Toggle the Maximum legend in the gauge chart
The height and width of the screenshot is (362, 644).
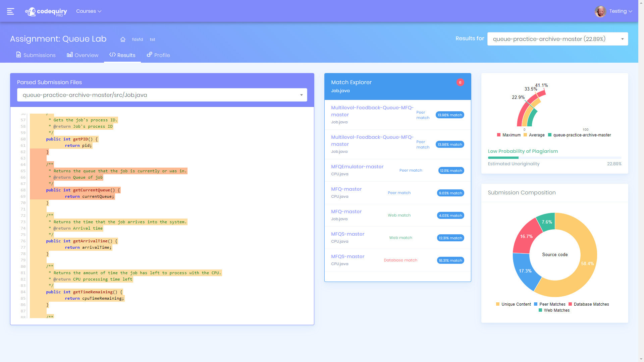[x=509, y=135]
